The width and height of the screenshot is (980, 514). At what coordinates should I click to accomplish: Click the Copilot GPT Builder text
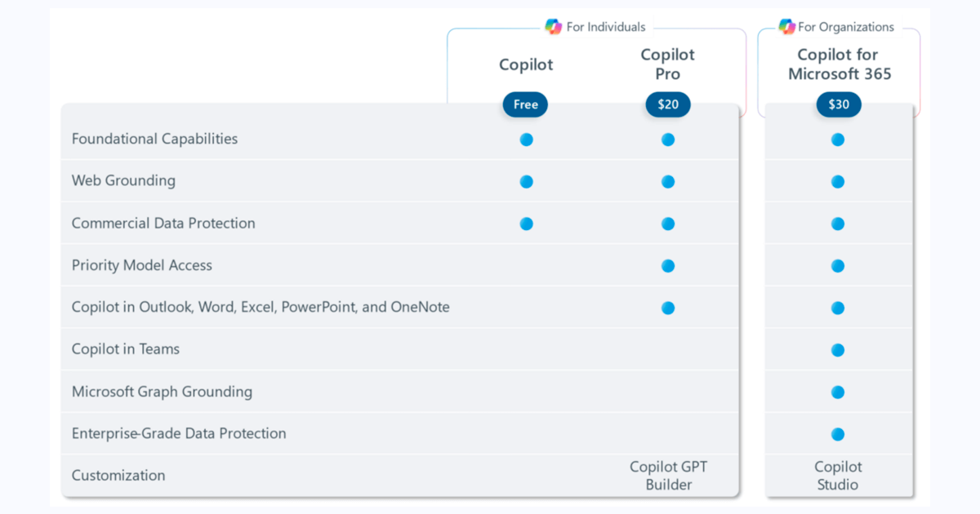(x=668, y=476)
